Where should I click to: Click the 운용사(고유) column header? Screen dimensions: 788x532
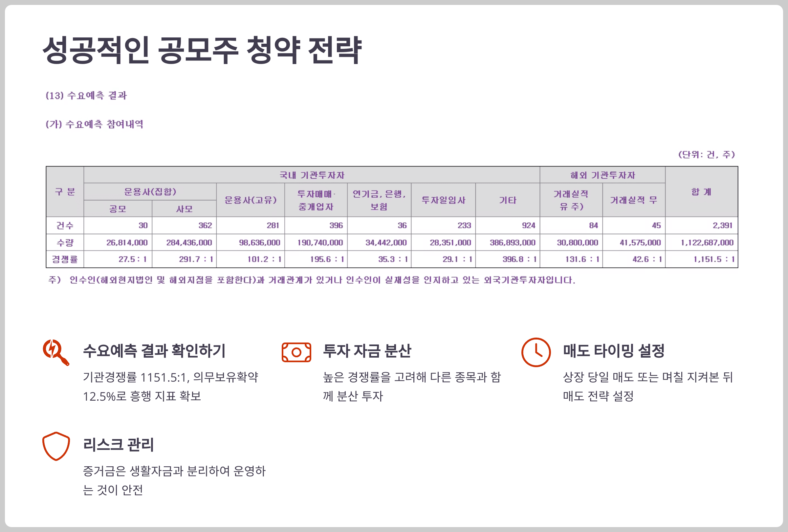point(250,200)
